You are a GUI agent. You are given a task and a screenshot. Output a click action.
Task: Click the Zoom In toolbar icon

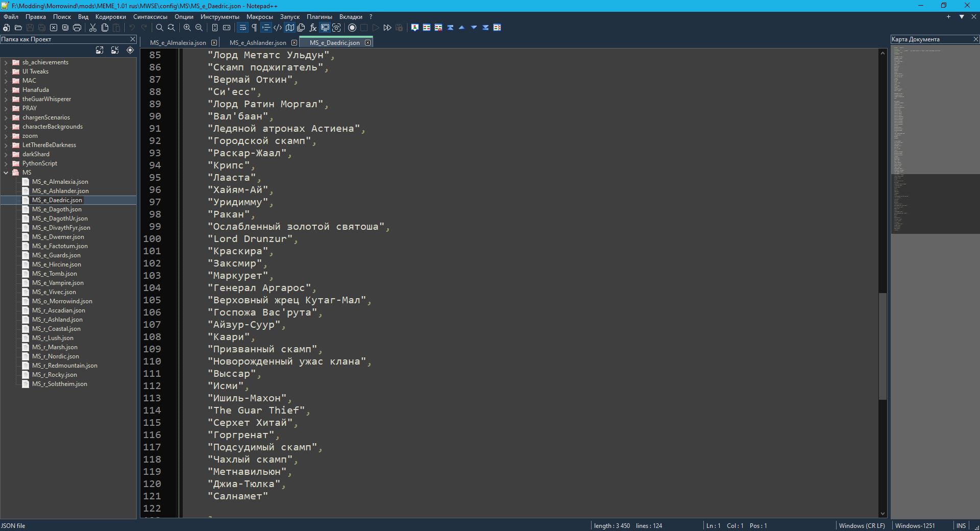click(187, 28)
